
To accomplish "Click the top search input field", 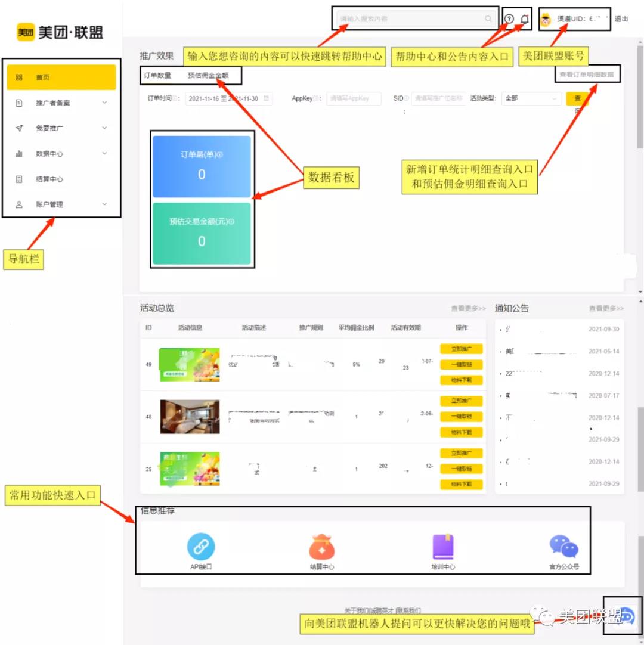I will tap(415, 19).
